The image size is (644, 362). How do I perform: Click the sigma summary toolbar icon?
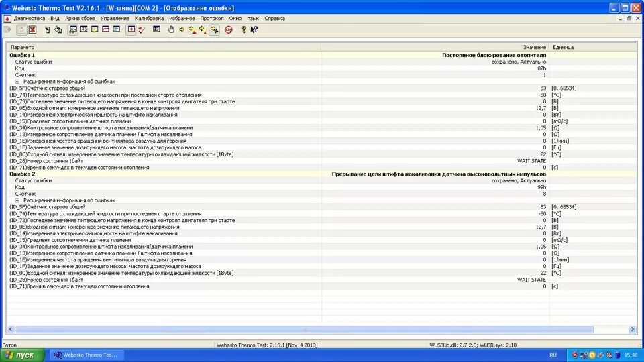[156, 29]
